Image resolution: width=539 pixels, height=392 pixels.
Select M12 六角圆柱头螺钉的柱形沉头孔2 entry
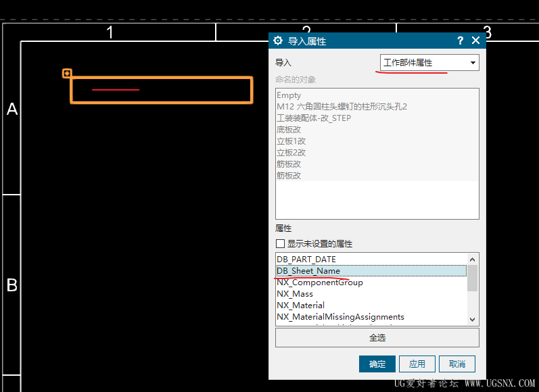(377, 107)
